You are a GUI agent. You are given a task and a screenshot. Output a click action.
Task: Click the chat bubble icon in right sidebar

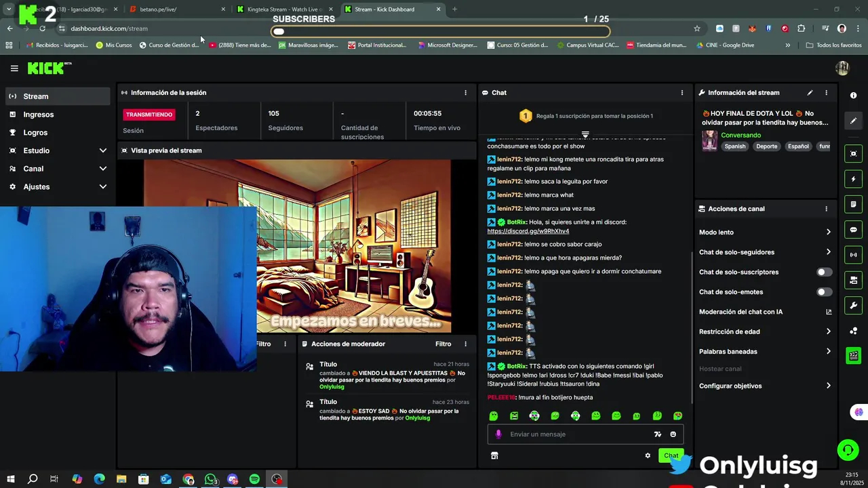[x=854, y=230]
